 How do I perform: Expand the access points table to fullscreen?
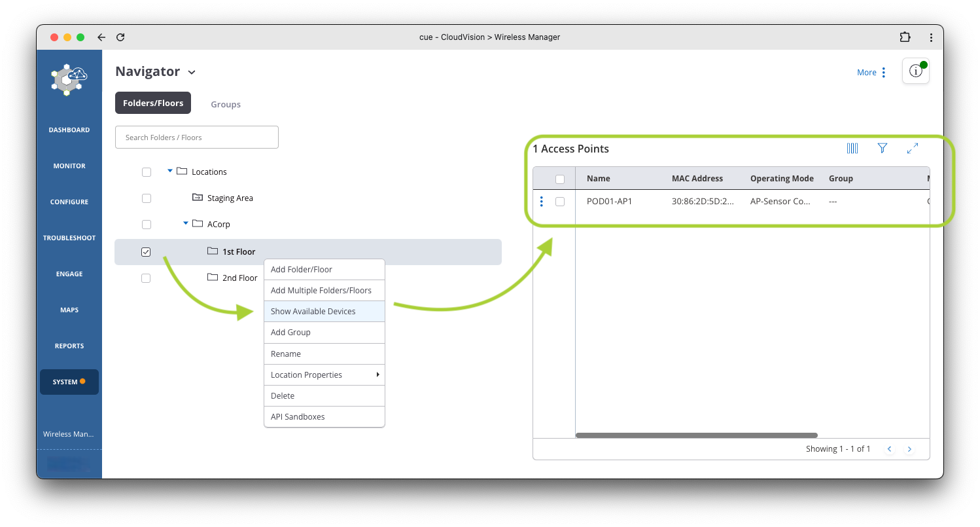point(913,149)
